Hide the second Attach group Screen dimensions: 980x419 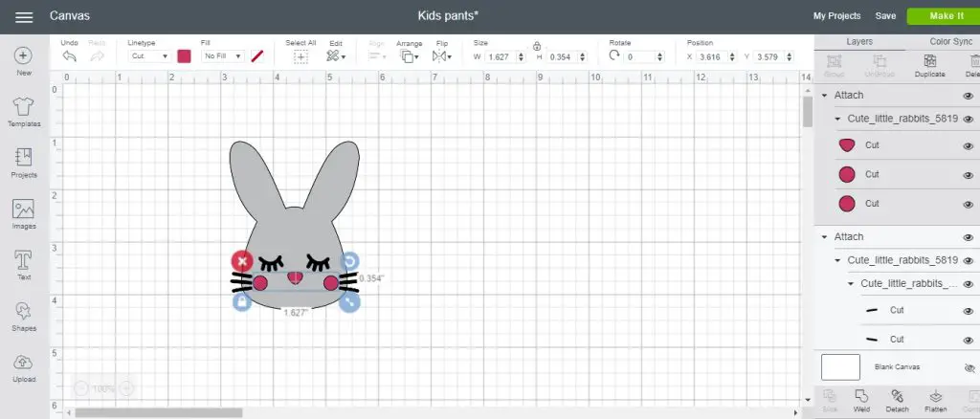pos(969,237)
